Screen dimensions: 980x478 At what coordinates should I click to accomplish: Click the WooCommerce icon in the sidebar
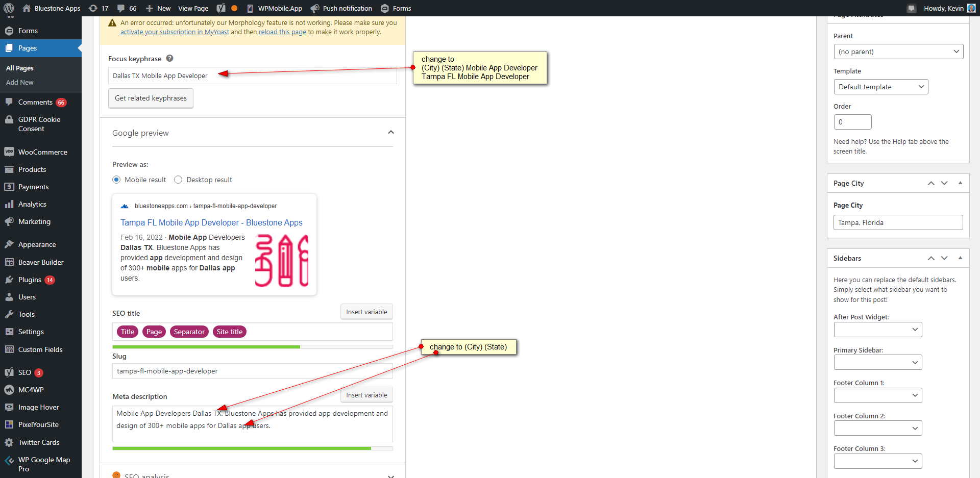point(9,152)
